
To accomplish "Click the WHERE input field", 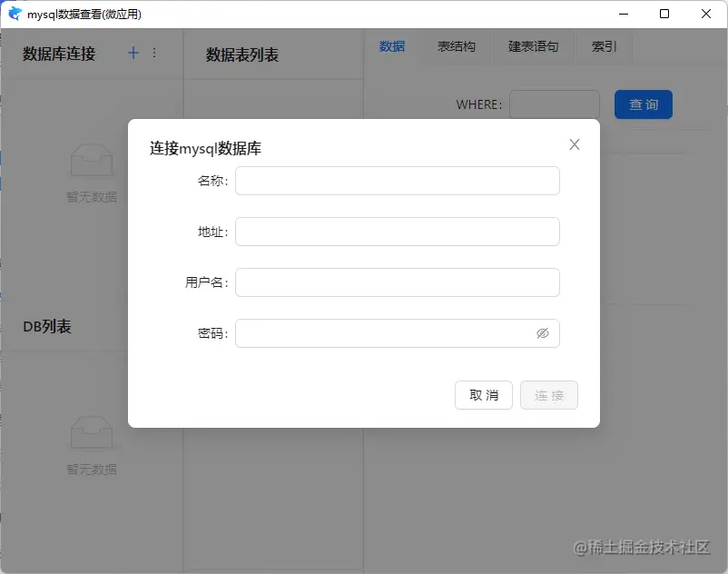I will [555, 104].
